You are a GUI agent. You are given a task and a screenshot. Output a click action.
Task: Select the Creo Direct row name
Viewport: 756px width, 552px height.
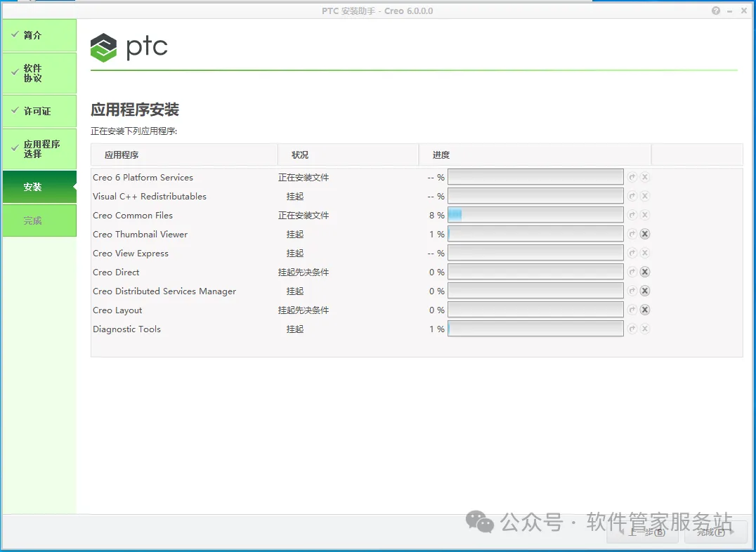coord(116,272)
